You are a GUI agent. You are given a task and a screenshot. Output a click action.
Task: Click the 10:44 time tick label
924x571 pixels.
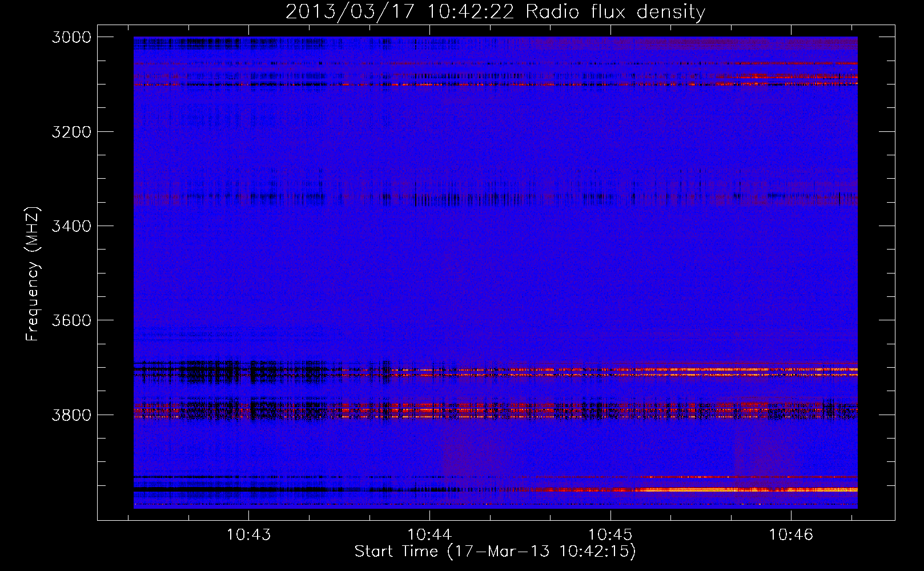click(429, 535)
